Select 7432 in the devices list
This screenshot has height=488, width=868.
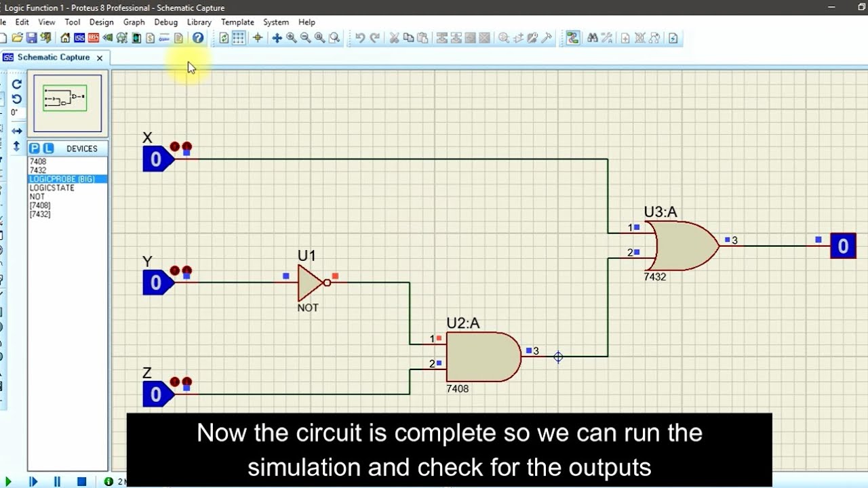[x=38, y=171]
